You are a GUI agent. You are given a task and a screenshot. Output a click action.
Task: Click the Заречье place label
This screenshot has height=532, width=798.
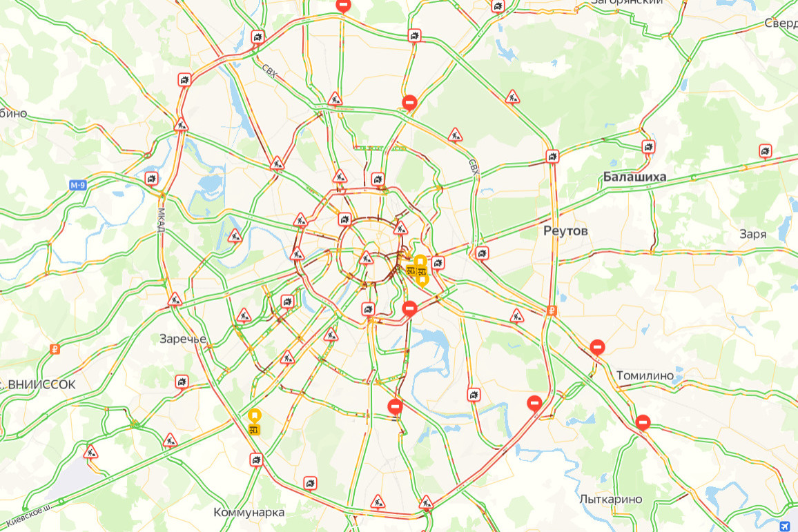coord(183,339)
